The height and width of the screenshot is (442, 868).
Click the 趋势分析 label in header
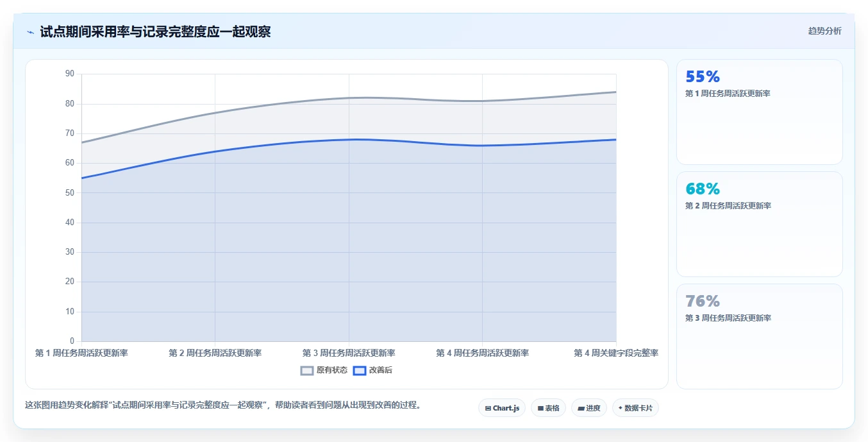[824, 31]
